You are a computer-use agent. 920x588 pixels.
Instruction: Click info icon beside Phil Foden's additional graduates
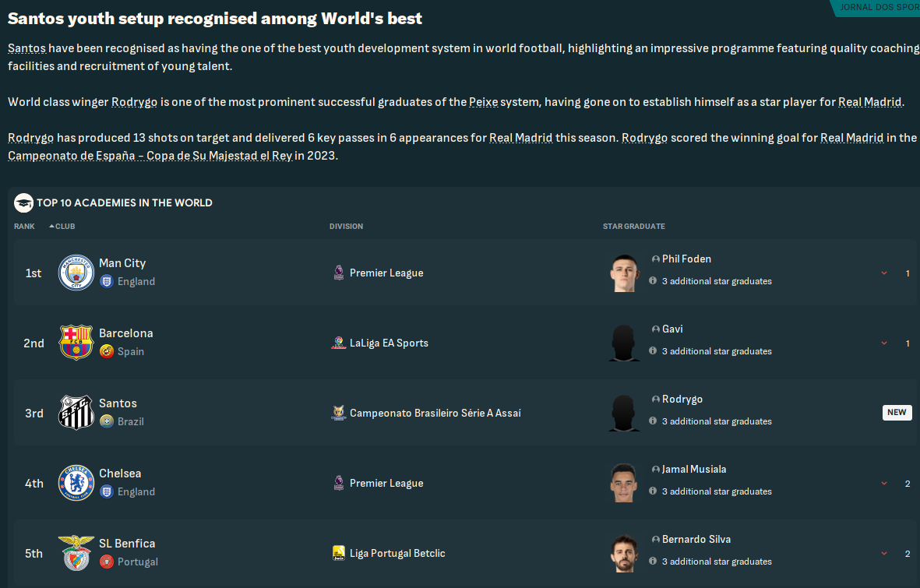[653, 281]
